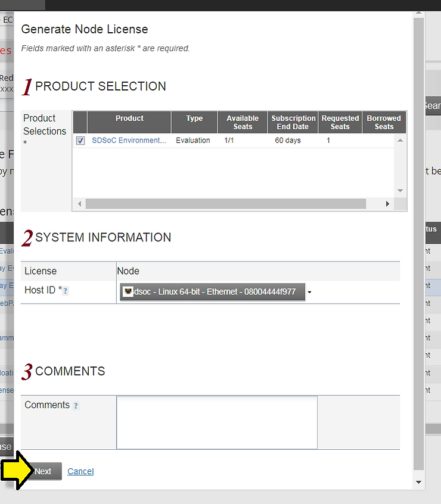
Task: Click the Comments help question-mark icon
Action: pyautogui.click(x=76, y=406)
